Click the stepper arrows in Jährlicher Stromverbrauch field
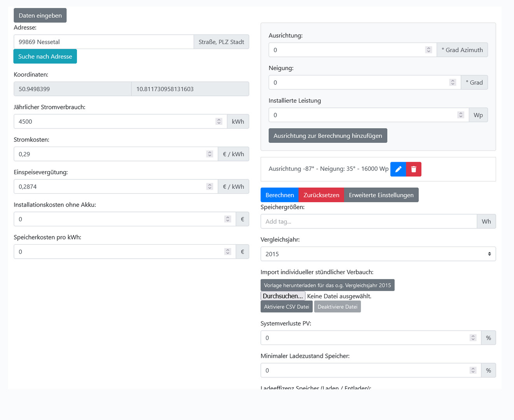Viewport: 514px width, 420px height. tap(219, 122)
